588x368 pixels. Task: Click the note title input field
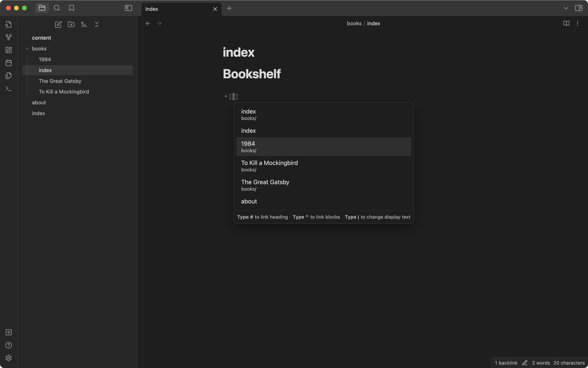pyautogui.click(x=238, y=51)
